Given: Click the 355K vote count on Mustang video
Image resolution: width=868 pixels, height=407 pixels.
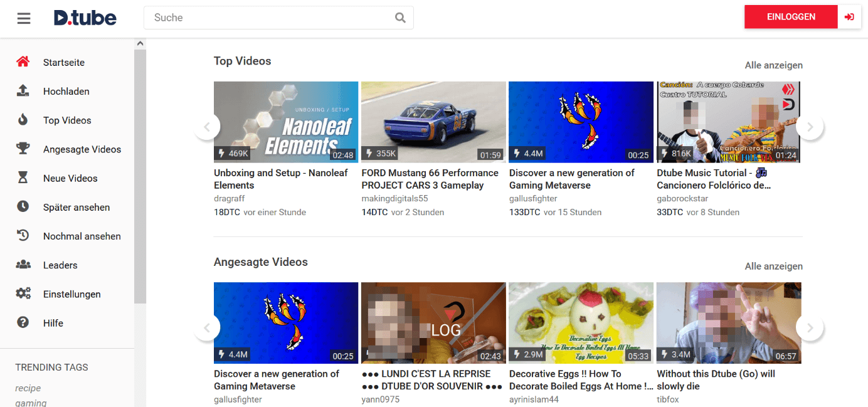Looking at the screenshot, I should (381, 154).
